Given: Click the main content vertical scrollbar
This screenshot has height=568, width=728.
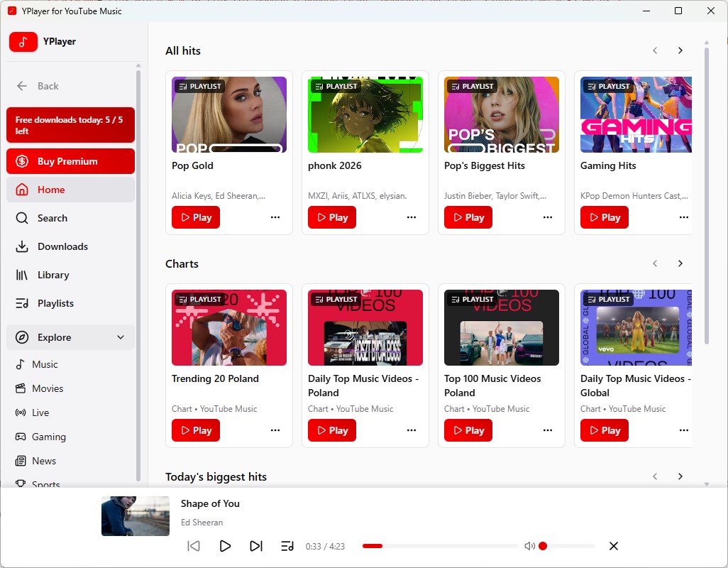Looking at the screenshot, I should (x=707, y=195).
